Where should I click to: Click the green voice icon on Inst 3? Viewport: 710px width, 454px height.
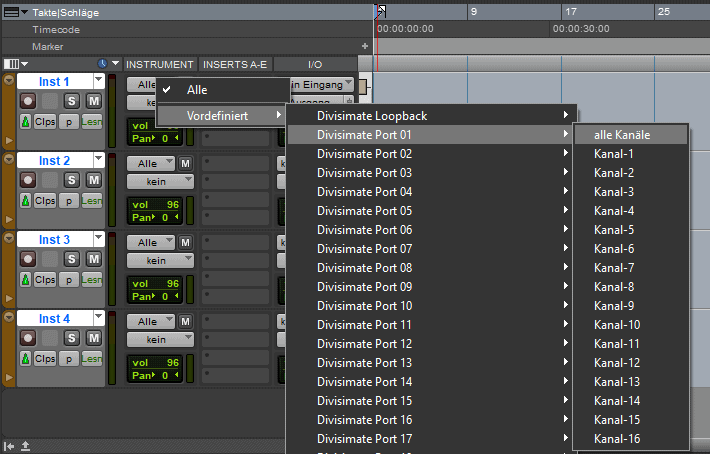tap(26, 280)
